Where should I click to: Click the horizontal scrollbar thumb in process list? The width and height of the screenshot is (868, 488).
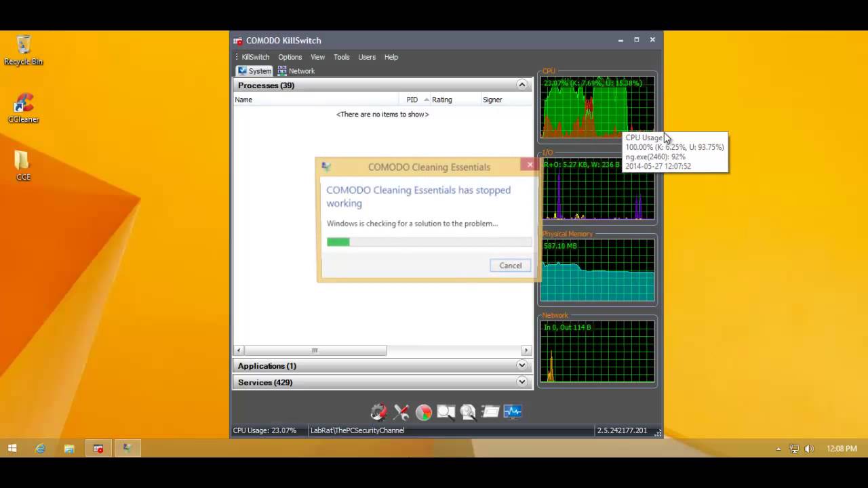click(315, 350)
